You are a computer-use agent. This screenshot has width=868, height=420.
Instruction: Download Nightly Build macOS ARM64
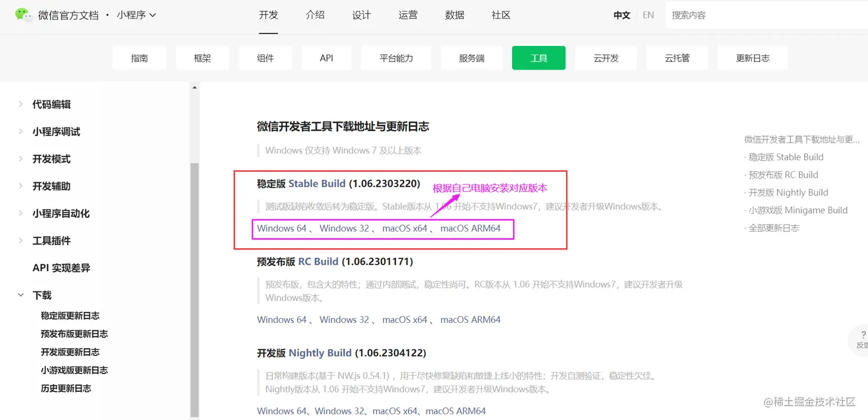coord(456,411)
